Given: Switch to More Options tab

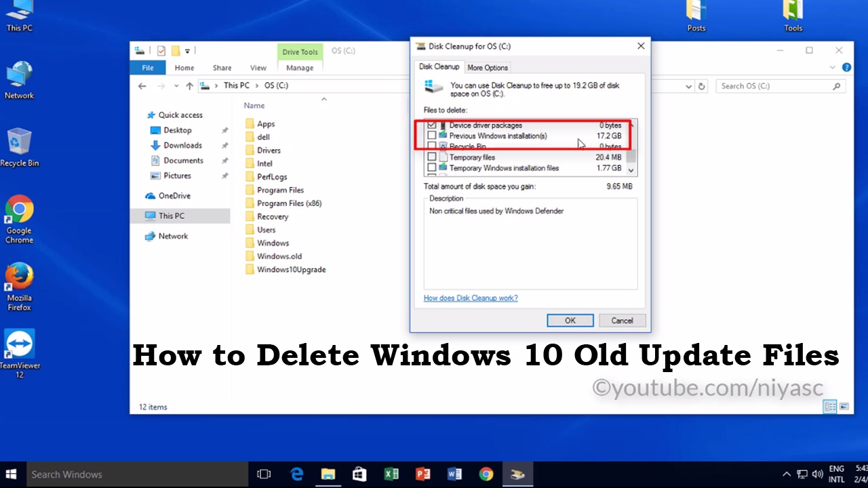Looking at the screenshot, I should (488, 68).
